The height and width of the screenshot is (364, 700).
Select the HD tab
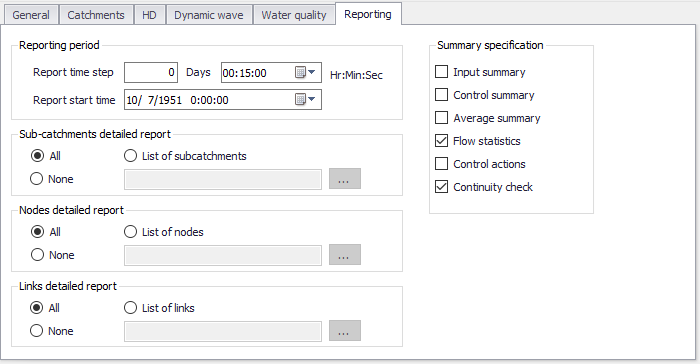click(x=149, y=15)
